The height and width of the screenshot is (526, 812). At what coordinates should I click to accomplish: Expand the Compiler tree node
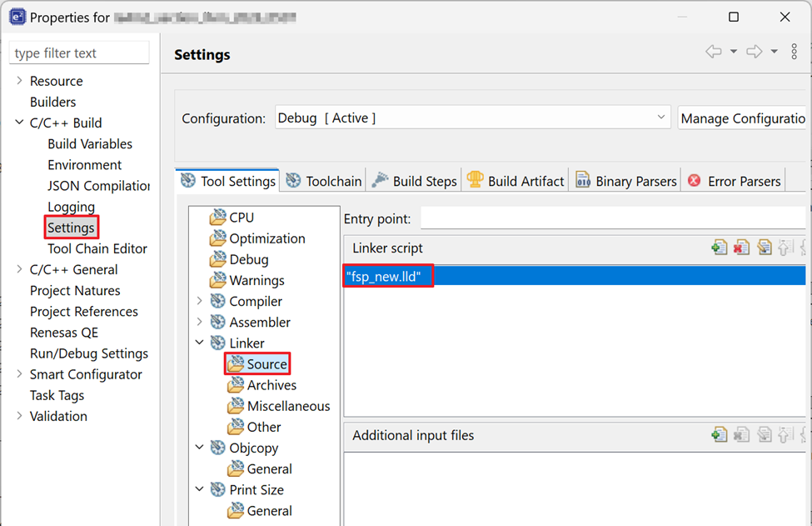tap(199, 301)
